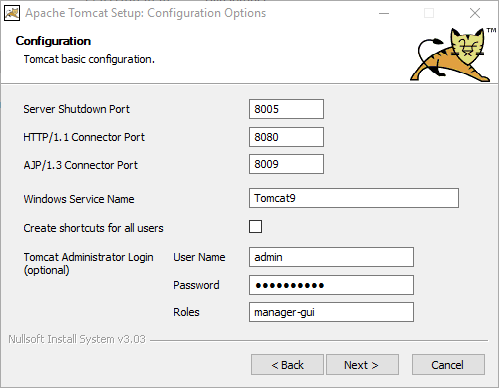Focus the Server Shutdown Port field
The height and width of the screenshot is (388, 499).
(286, 109)
